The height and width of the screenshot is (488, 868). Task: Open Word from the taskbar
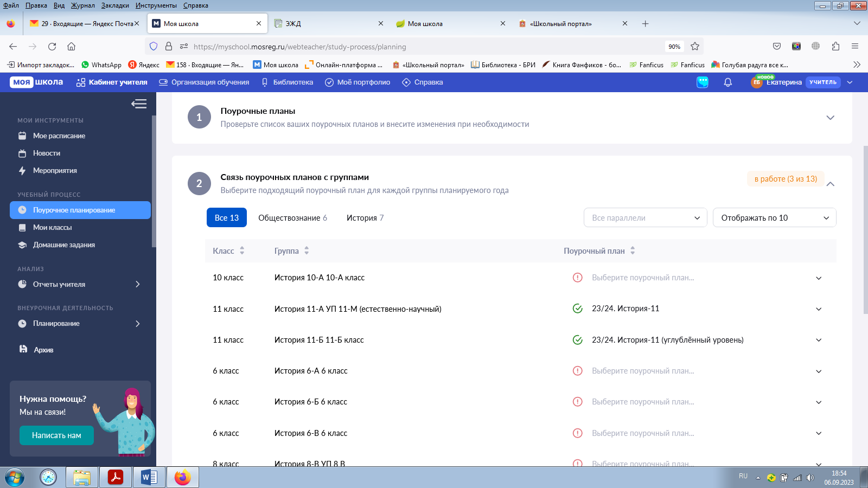point(149,478)
